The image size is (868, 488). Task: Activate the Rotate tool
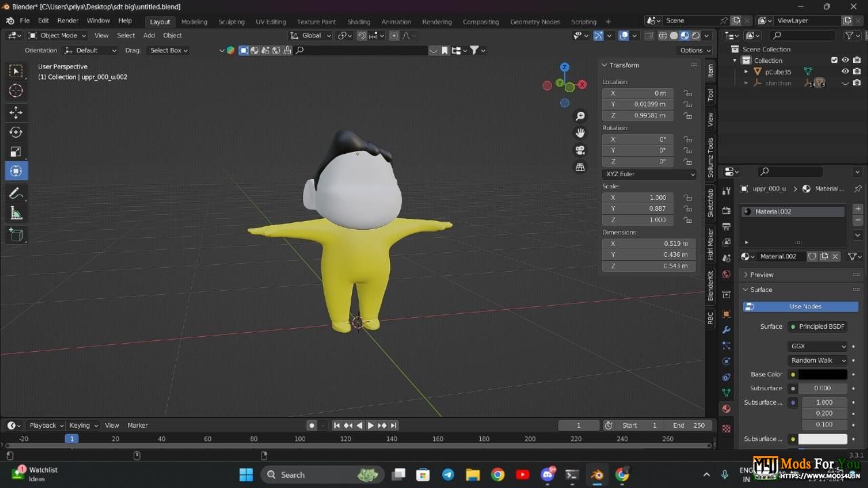(16, 132)
